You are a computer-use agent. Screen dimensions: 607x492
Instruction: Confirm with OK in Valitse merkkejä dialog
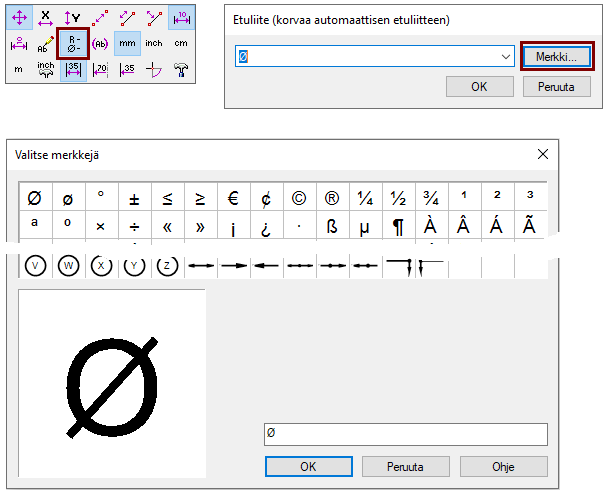[308, 466]
